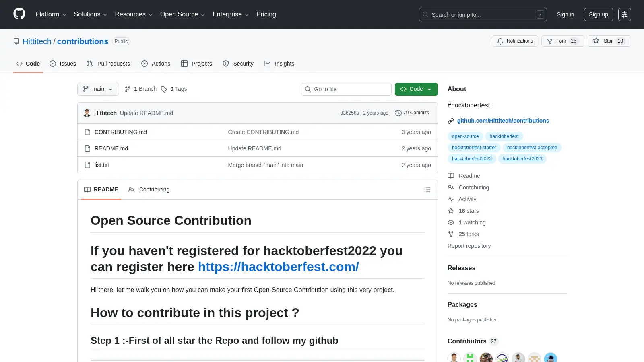Follow the hacktoberfest.com link
Screen dimensions: 644x362
coord(278,267)
